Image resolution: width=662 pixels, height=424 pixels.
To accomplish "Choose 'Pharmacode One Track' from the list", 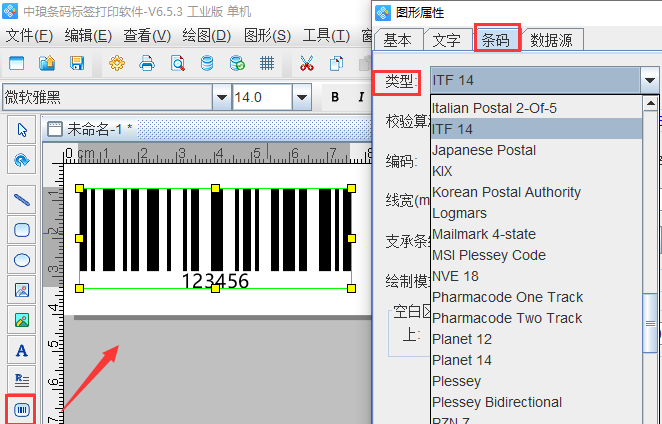I will tap(507, 297).
